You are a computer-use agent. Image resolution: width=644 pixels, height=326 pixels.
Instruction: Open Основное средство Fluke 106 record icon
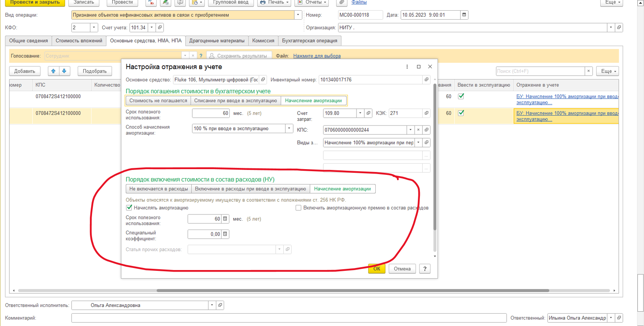263,80
